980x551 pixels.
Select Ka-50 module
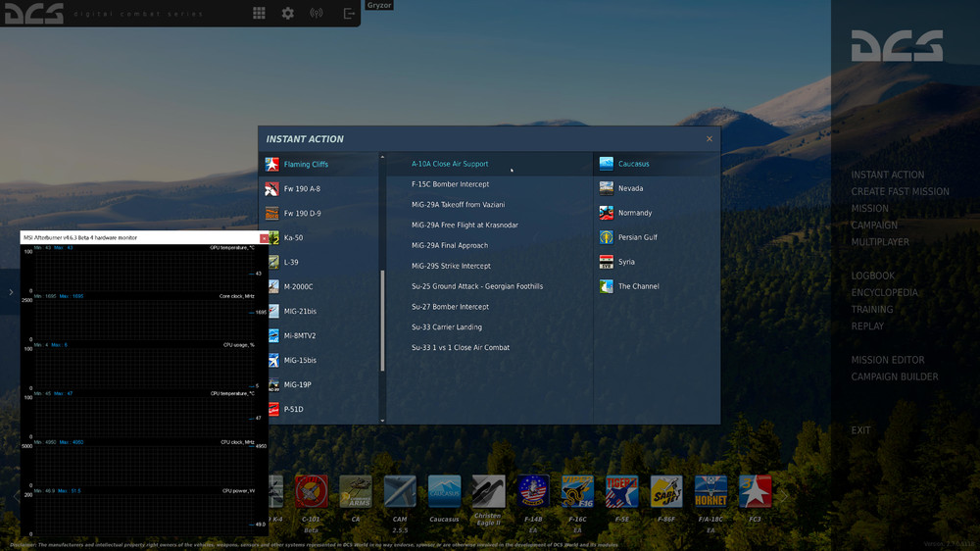point(323,237)
